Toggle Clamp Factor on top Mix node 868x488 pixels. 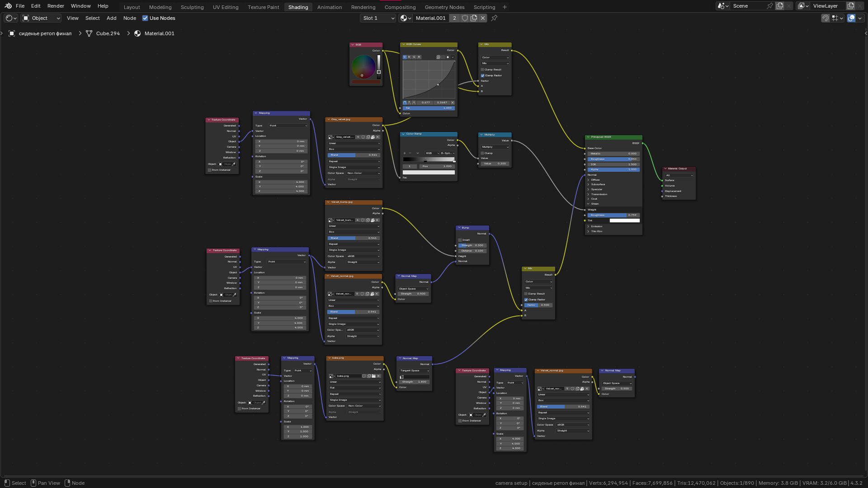483,75
